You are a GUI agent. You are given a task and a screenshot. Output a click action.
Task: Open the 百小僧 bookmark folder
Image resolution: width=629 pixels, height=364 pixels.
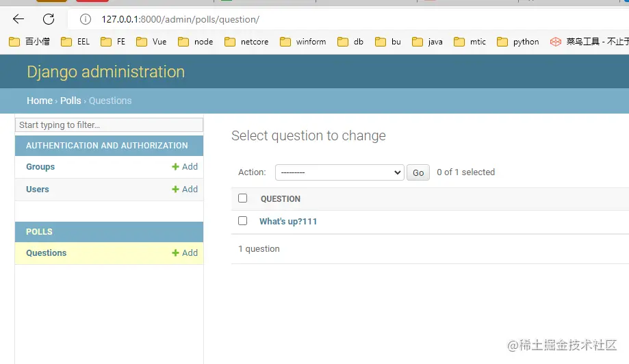pyautogui.click(x=29, y=42)
